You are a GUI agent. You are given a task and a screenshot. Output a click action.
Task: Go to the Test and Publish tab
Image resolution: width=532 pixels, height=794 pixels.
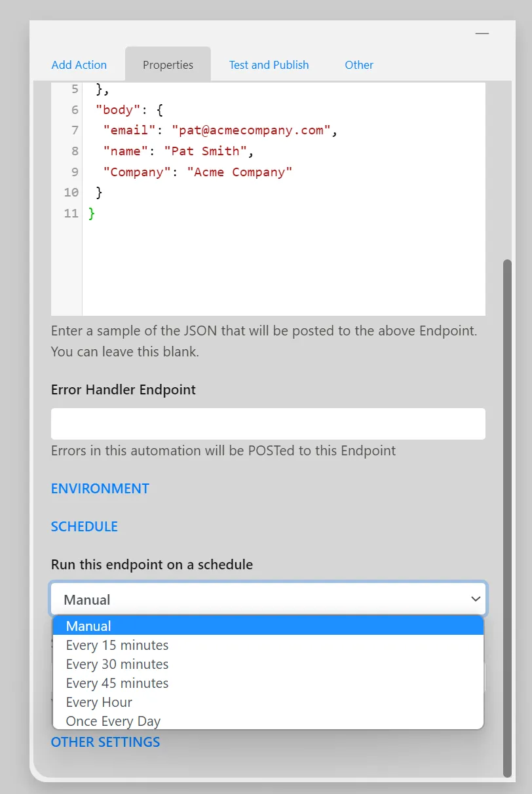(269, 65)
